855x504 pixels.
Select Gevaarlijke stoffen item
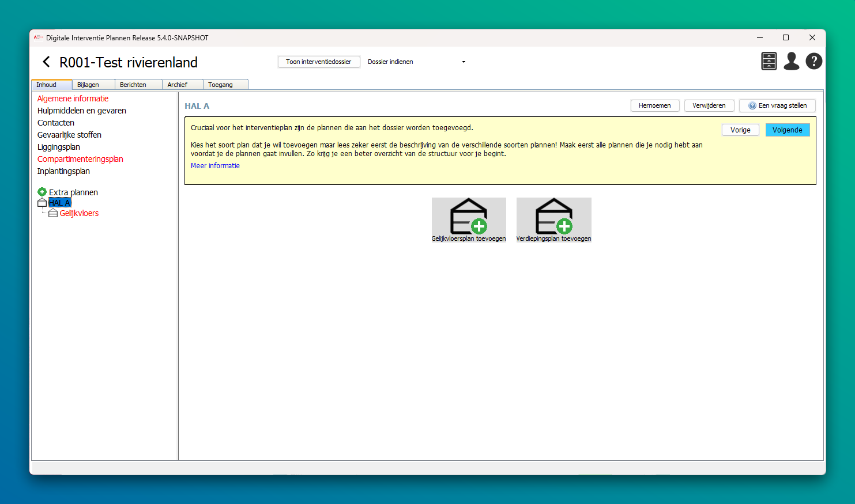click(69, 135)
